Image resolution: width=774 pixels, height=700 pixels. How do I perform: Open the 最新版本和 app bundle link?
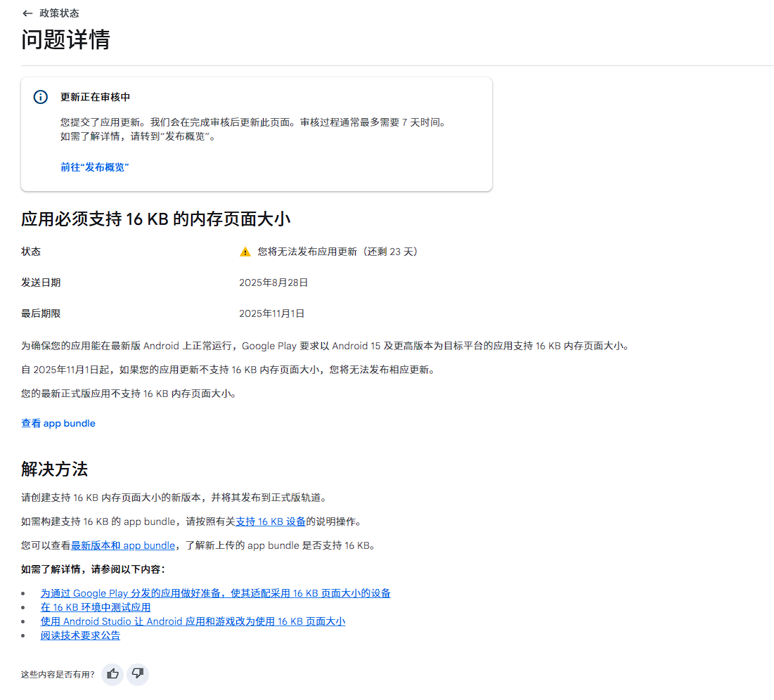coord(123,545)
